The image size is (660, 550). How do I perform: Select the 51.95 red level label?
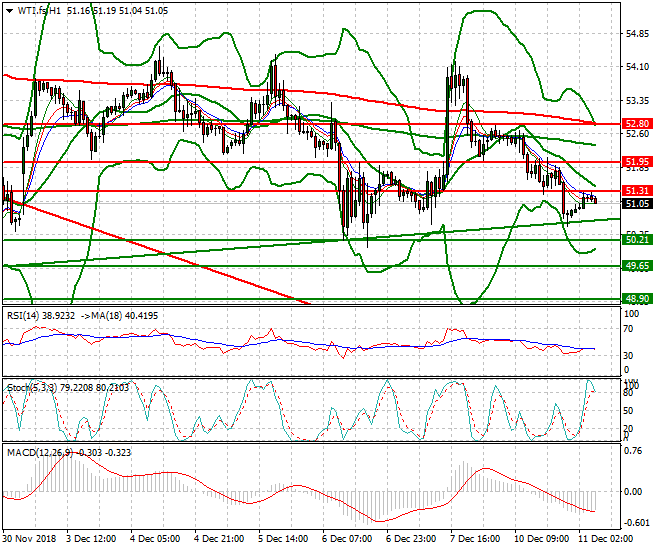click(638, 162)
